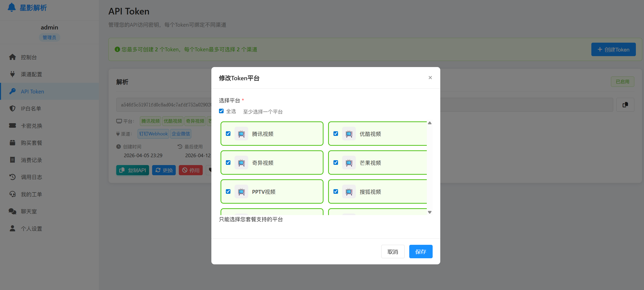Viewport: 644px width, 290px height.
Task: Click the TV icon of 奇异视频
Action: tap(241, 163)
